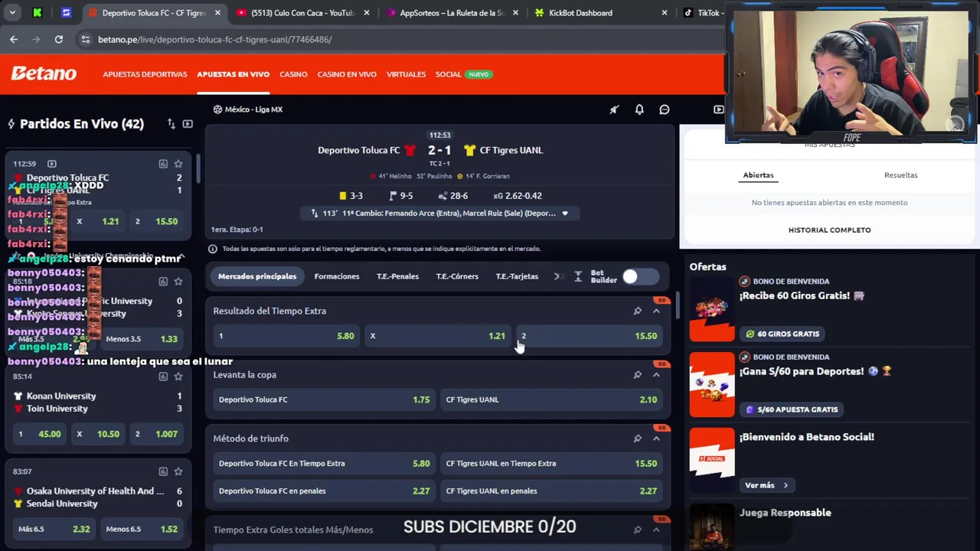View site information icon in address bar
The width and height of the screenshot is (980, 551).
coord(85,39)
